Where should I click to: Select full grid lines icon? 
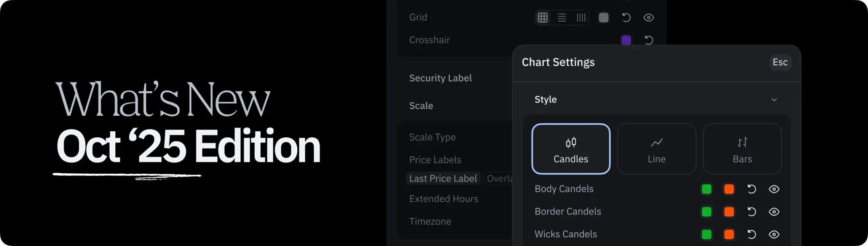[x=542, y=18]
